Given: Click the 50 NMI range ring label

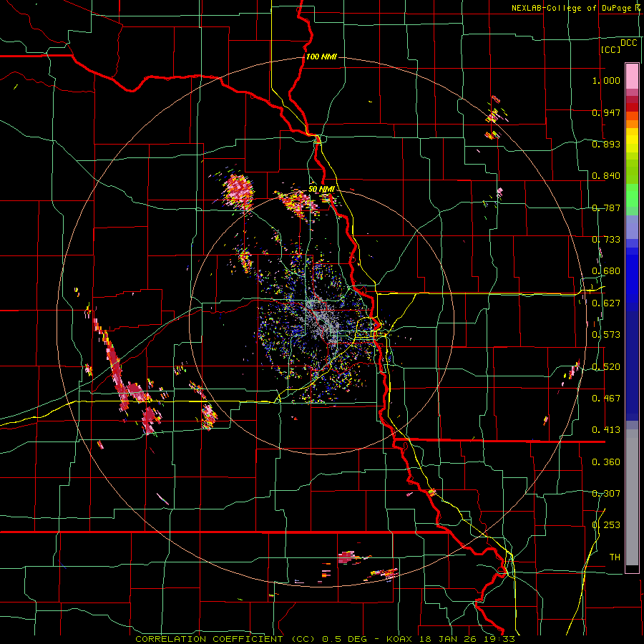Looking at the screenshot, I should coord(321,189).
